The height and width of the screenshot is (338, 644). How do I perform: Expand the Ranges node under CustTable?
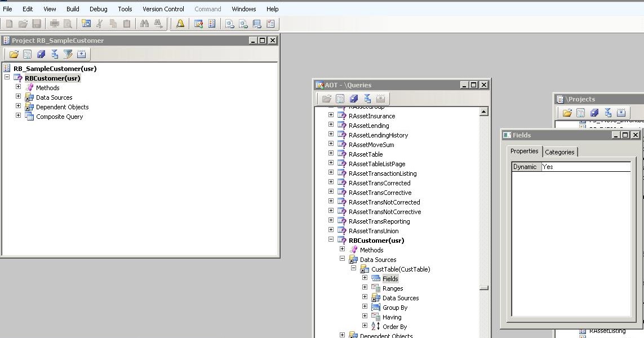[365, 288]
